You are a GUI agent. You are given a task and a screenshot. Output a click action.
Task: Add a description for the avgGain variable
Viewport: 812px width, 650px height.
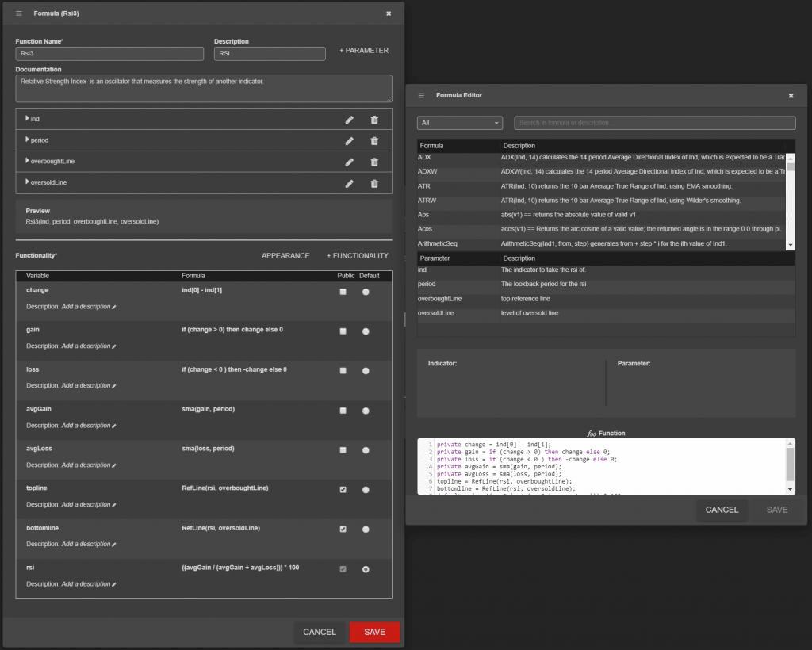pyautogui.click(x=89, y=426)
